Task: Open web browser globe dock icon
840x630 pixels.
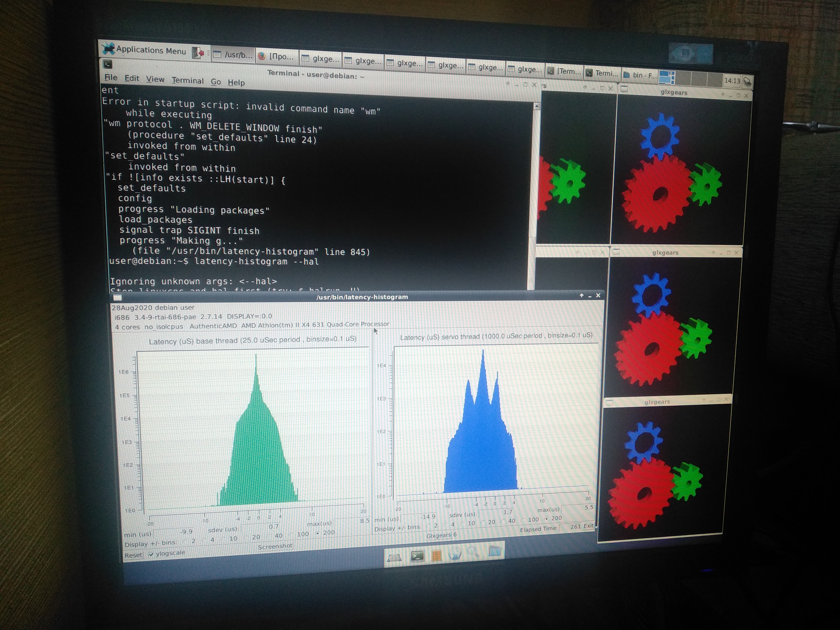Action: 455,554
